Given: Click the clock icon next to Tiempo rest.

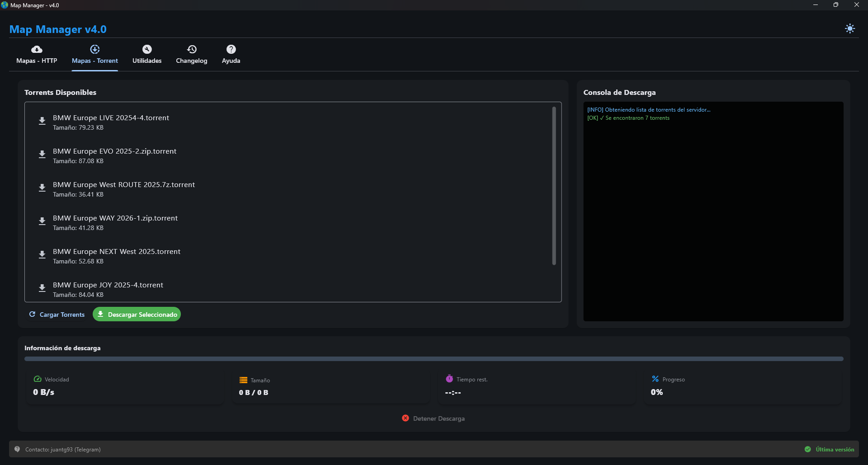Looking at the screenshot, I should (x=449, y=378).
